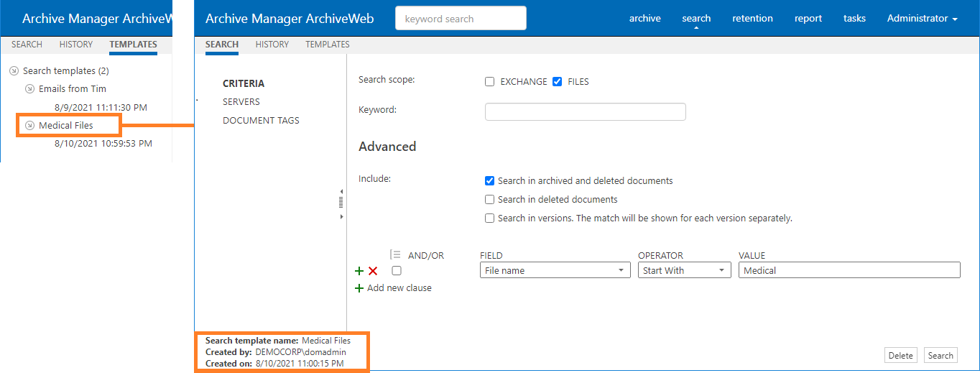Screen dimensions: 980x373
Task: Remove the clause with the red X icon
Action: [x=373, y=271]
